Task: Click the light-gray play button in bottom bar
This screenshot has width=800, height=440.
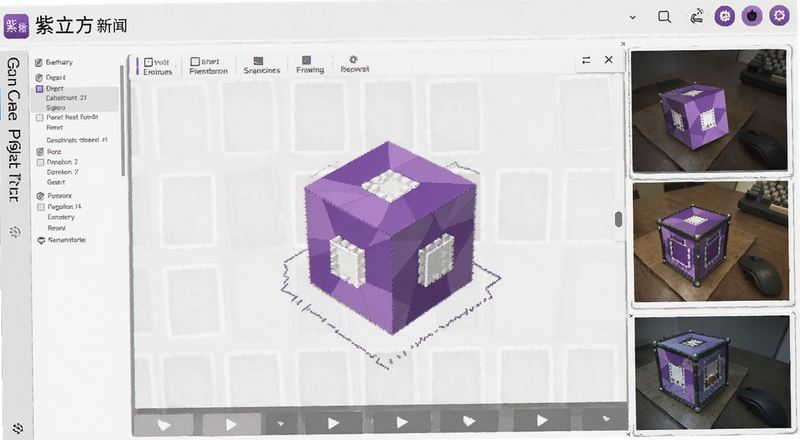Action: [231, 424]
